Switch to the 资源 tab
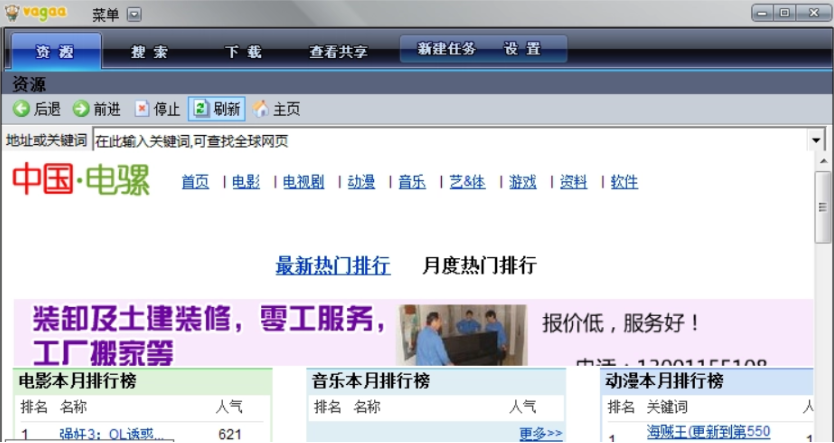This screenshot has width=834, height=443. pyautogui.click(x=55, y=52)
